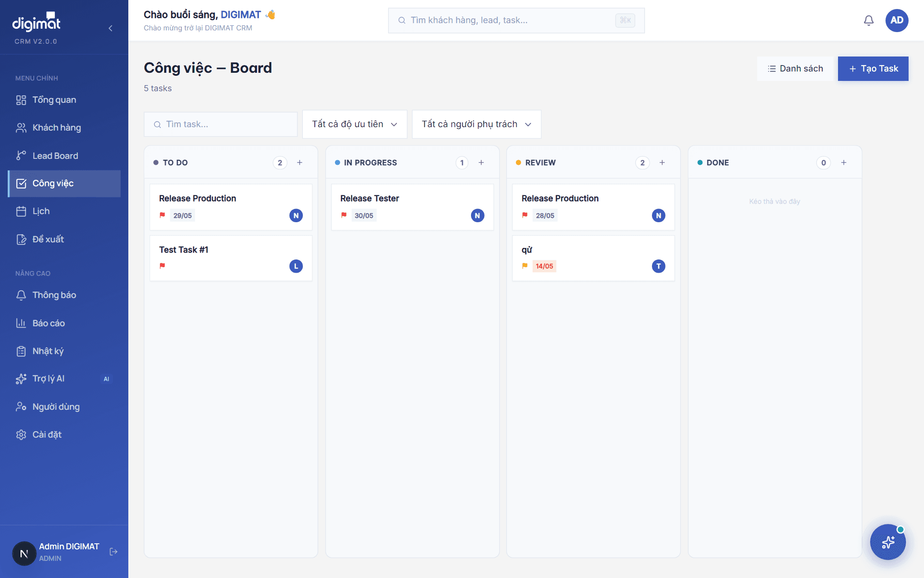Viewport: 924px width, 578px height.
Task: Open the Test Task #1 card
Action: pyautogui.click(x=231, y=258)
